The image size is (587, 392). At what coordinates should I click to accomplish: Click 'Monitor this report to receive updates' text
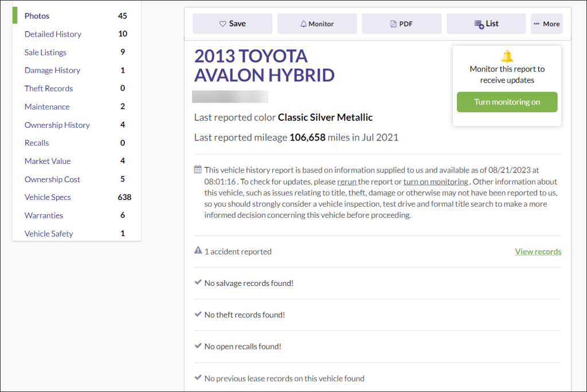(x=507, y=75)
